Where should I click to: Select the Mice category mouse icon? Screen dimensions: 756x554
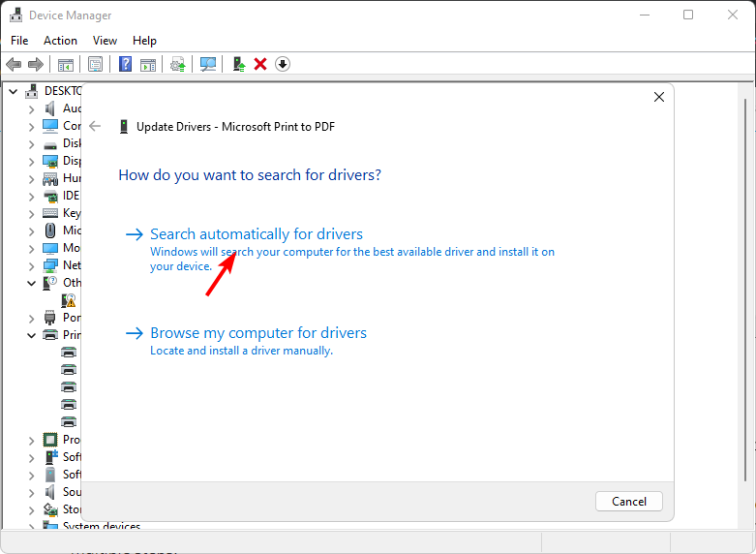(x=50, y=231)
